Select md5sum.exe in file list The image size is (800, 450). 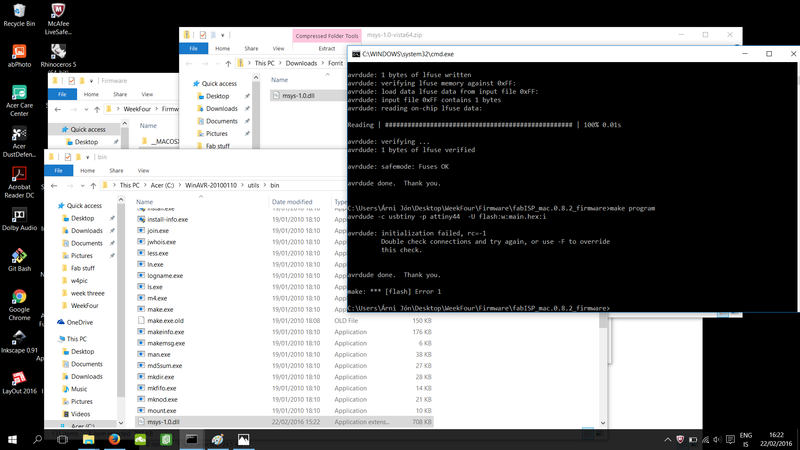click(164, 365)
